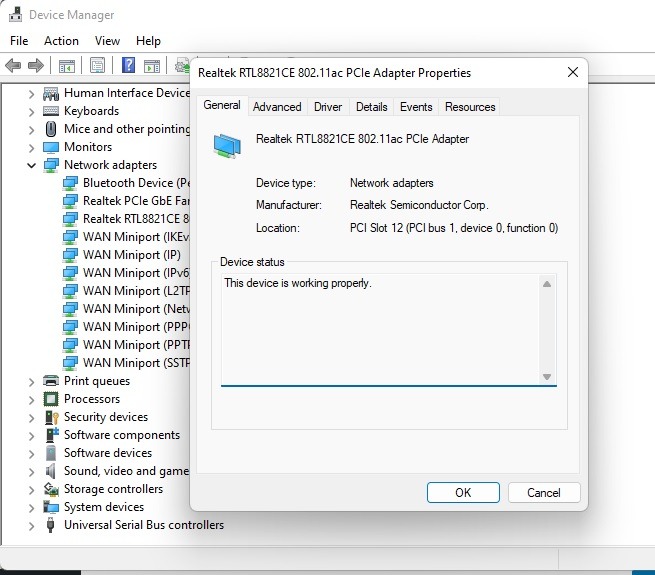Click the Device Manager title bar icon
This screenshot has height=575, width=655.
click(x=15, y=15)
